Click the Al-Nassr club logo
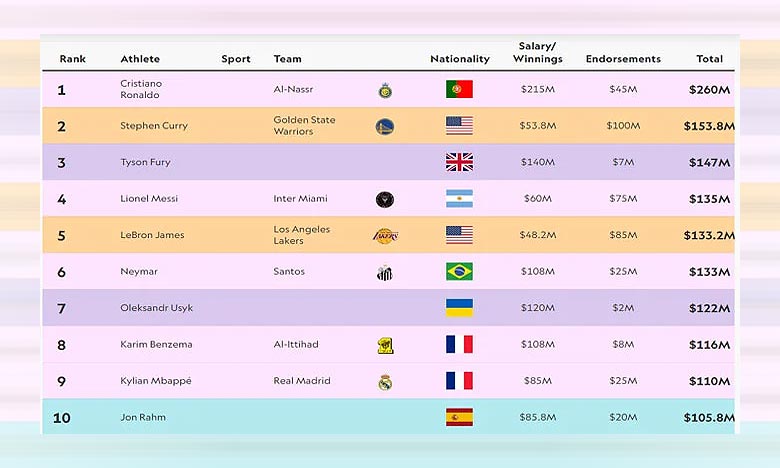 click(385, 90)
